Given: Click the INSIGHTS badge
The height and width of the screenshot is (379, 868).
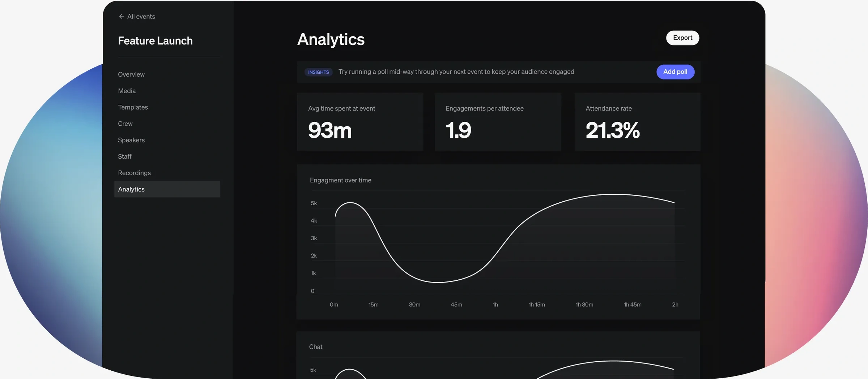Looking at the screenshot, I should (x=318, y=72).
